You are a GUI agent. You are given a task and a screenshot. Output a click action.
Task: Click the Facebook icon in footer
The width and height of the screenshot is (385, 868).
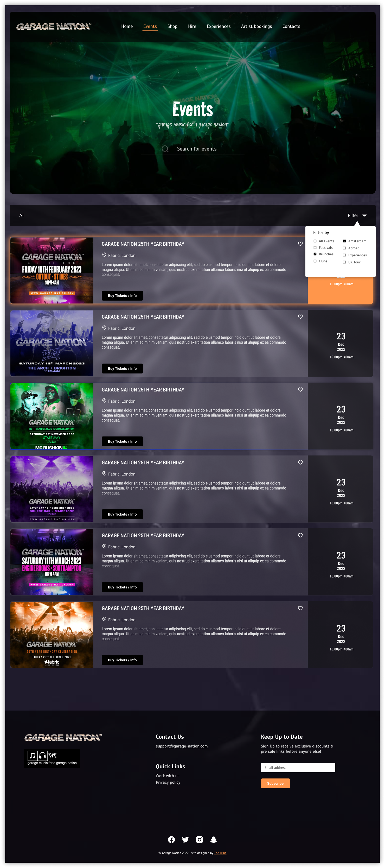171,839
